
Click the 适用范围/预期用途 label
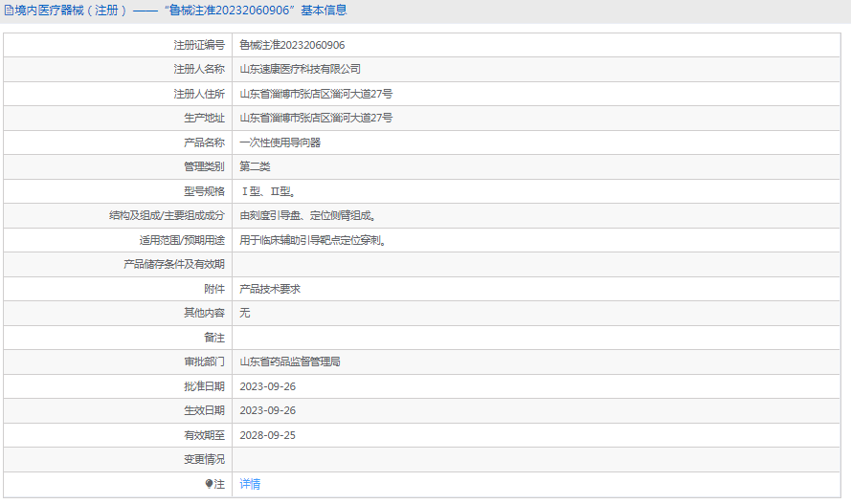[x=182, y=240]
